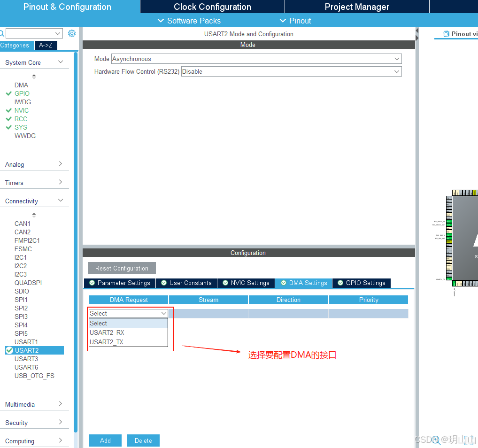Open User Constants tab
This screenshot has height=448, width=478.
[x=186, y=283]
